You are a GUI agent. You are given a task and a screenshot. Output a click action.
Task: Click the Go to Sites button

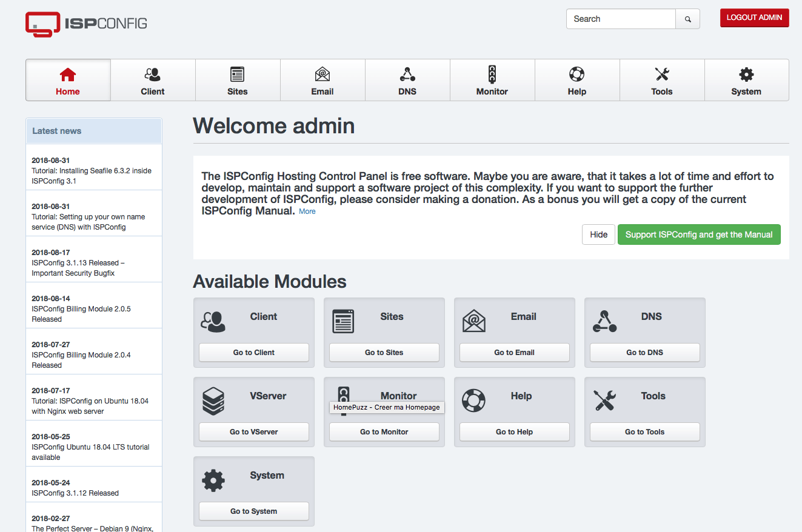tap(384, 352)
